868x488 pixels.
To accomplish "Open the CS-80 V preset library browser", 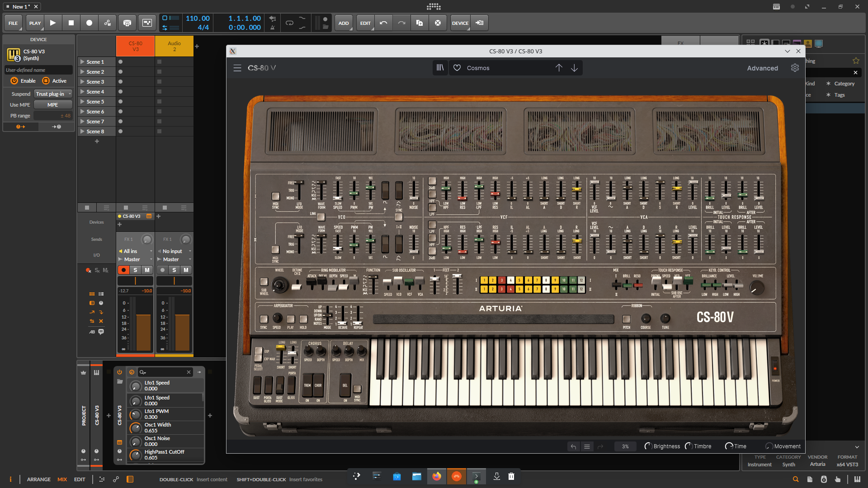I will click(x=439, y=68).
